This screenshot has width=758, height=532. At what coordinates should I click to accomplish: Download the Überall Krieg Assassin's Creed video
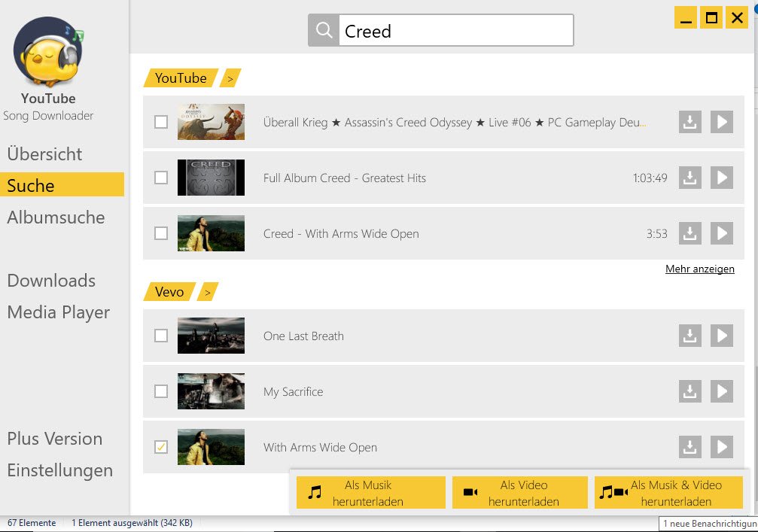(690, 122)
